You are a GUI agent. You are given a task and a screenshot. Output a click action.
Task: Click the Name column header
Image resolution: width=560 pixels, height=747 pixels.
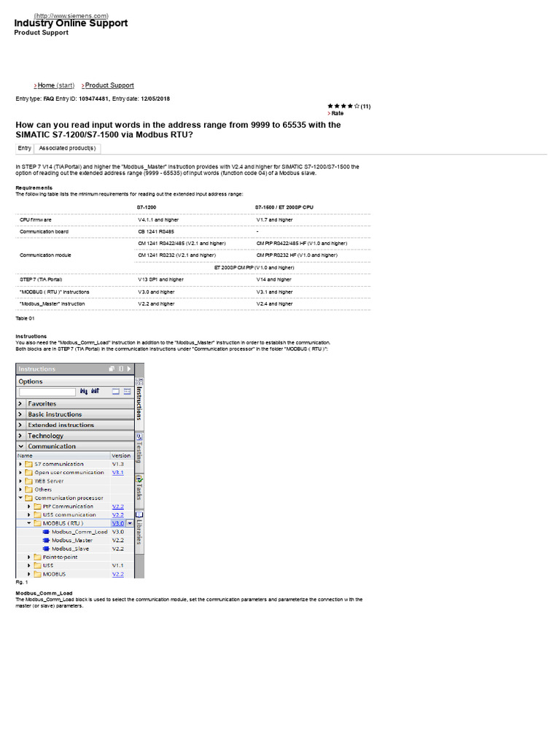pyautogui.click(x=63, y=456)
